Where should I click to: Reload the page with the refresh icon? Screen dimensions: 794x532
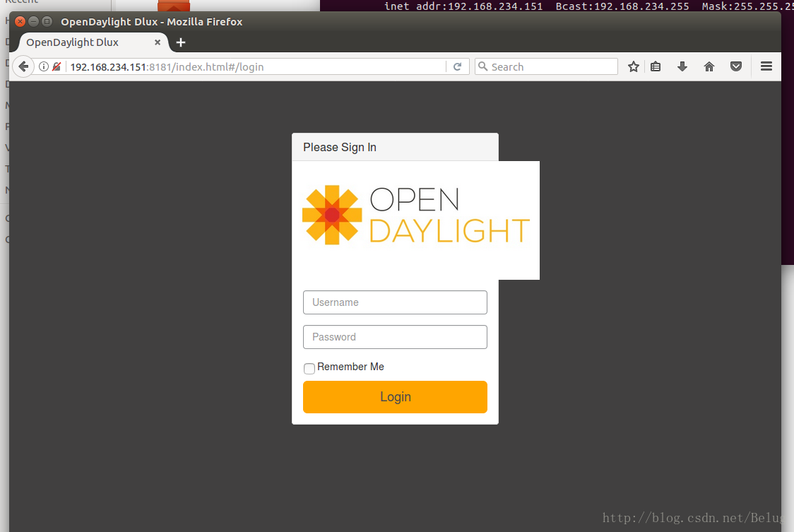click(x=457, y=67)
